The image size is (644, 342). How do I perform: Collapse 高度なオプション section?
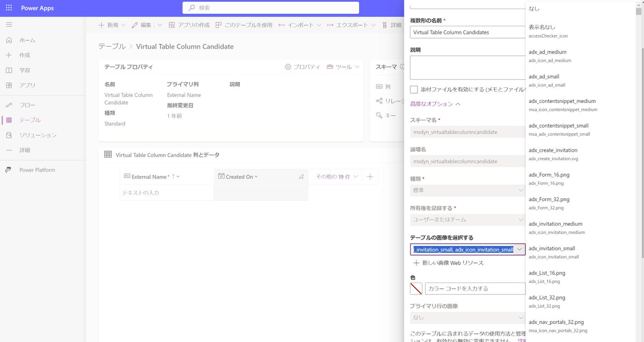click(435, 104)
